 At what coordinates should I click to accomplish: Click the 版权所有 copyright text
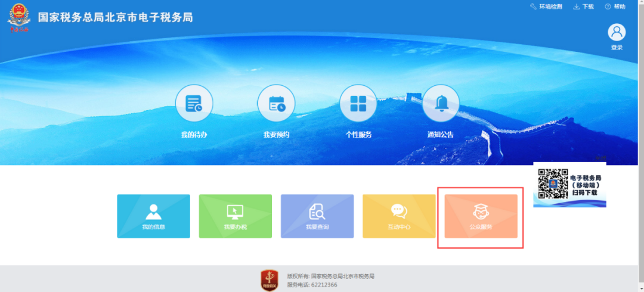point(330,277)
